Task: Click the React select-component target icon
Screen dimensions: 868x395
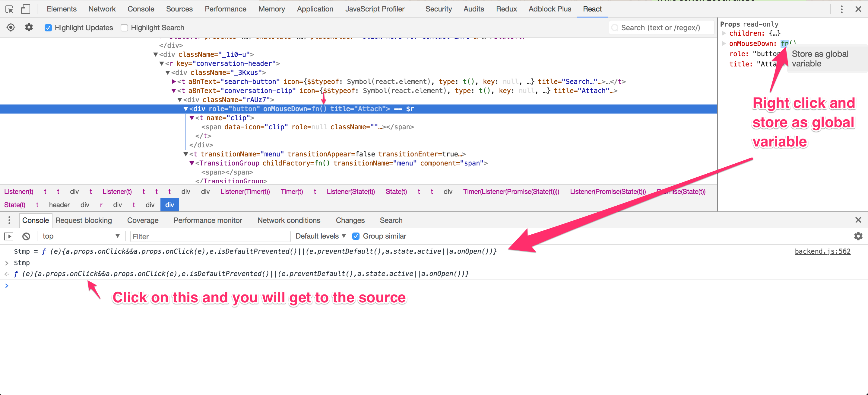Action: pos(11,27)
